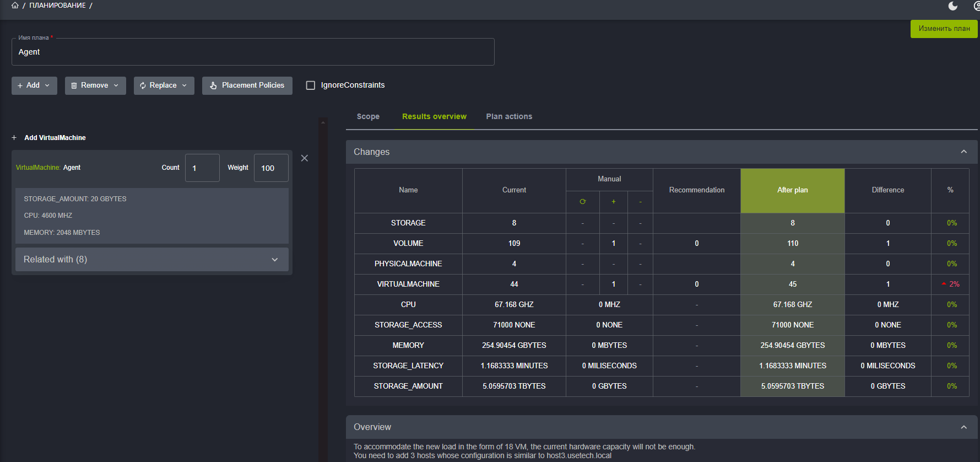Viewport: 980px width, 462px height.
Task: Select the VOLUME row name cell
Action: click(408, 244)
